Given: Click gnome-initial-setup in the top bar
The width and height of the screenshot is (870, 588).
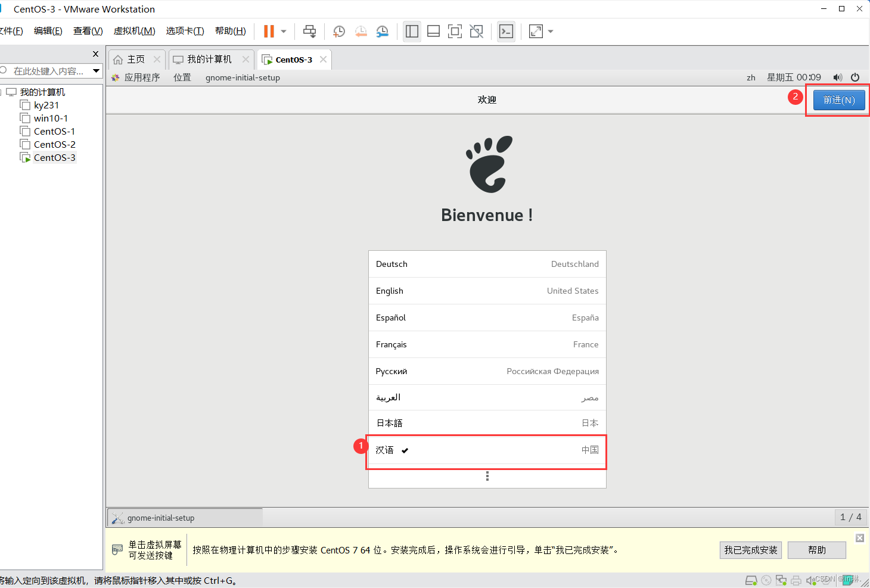Looking at the screenshot, I should pos(243,77).
